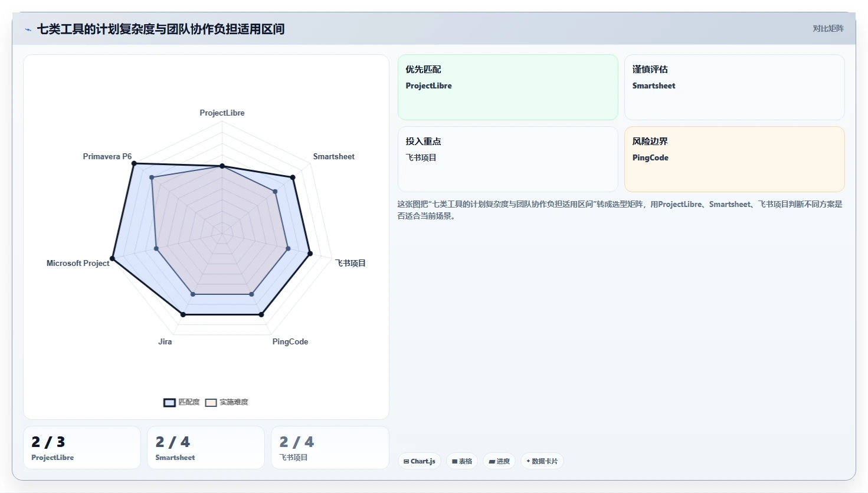
Task: Click the 对比矩阵 label in header
Action: [x=828, y=28]
